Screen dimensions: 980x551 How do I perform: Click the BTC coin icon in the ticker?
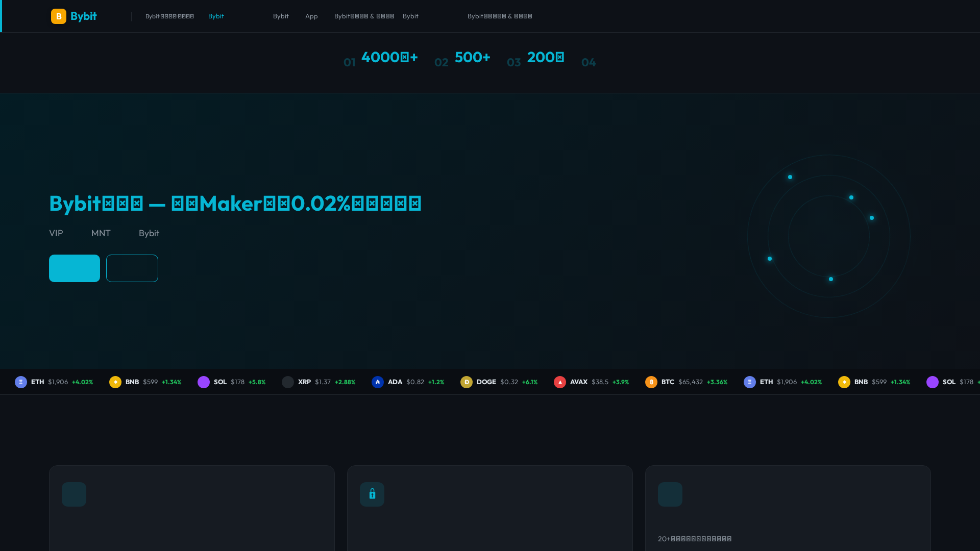651,382
